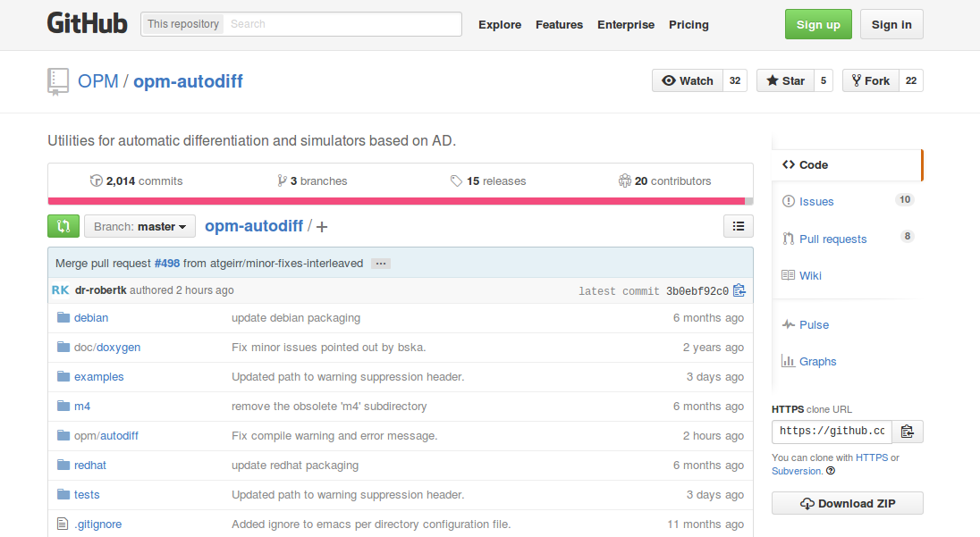Click the .gitignore file icon
The width and height of the screenshot is (980, 537).
tap(63, 524)
